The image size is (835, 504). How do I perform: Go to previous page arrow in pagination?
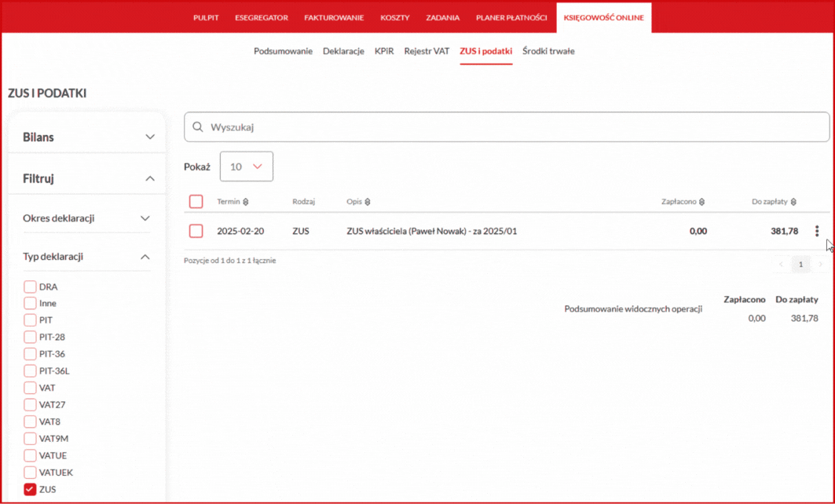[x=782, y=265]
